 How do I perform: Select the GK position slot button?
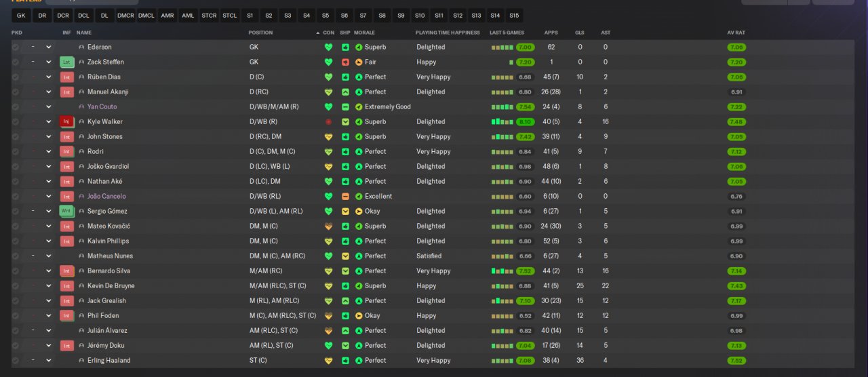[x=21, y=15]
